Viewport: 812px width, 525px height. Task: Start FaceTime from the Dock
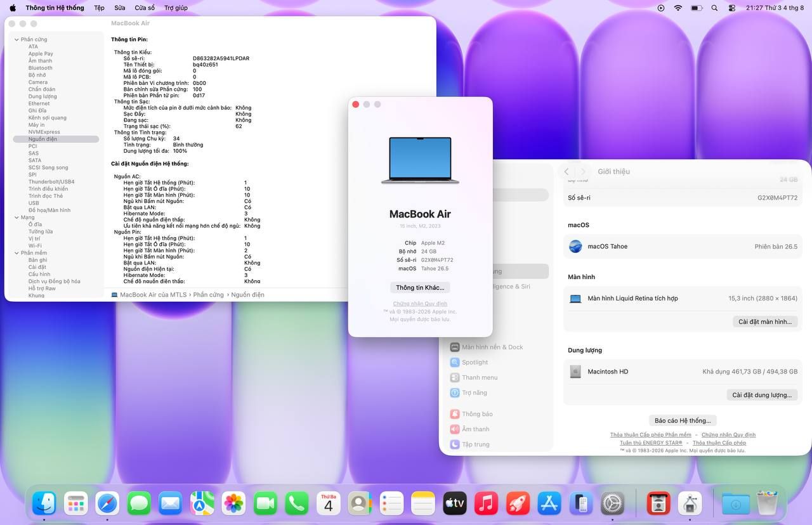265,503
